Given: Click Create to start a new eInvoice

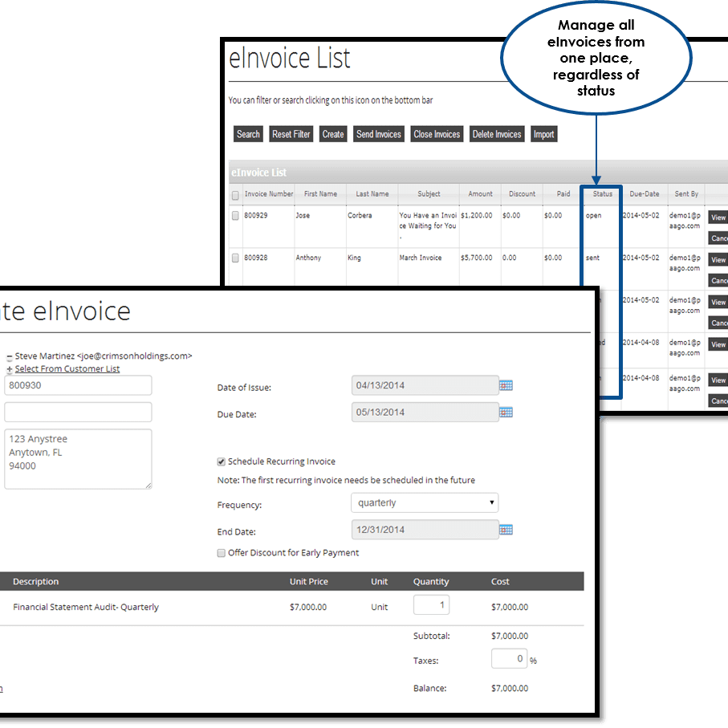Looking at the screenshot, I should (332, 133).
